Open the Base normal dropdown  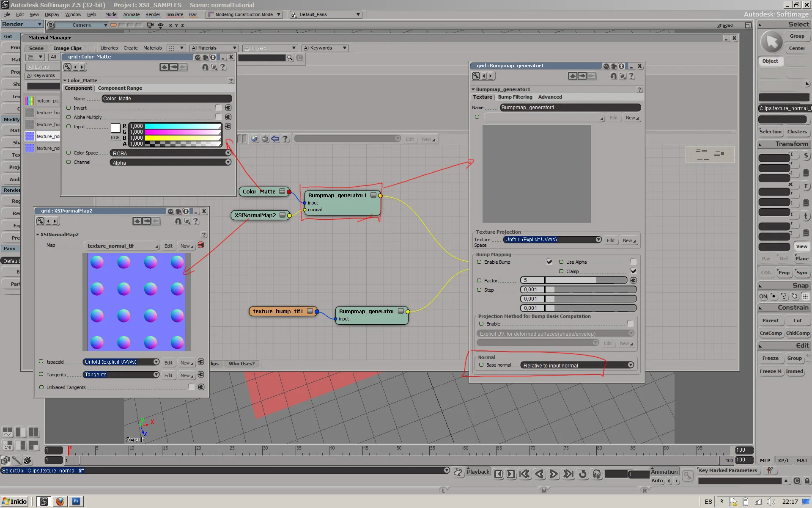[578, 365]
